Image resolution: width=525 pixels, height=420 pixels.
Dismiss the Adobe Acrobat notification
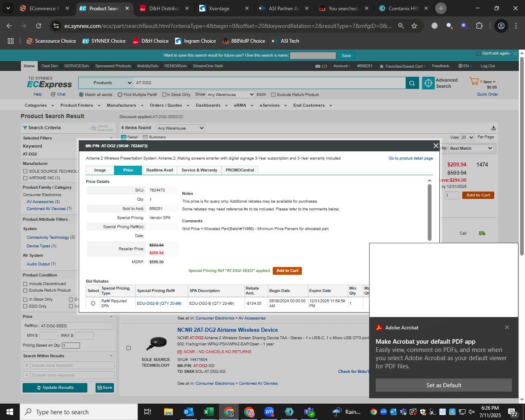pyautogui.click(x=507, y=327)
